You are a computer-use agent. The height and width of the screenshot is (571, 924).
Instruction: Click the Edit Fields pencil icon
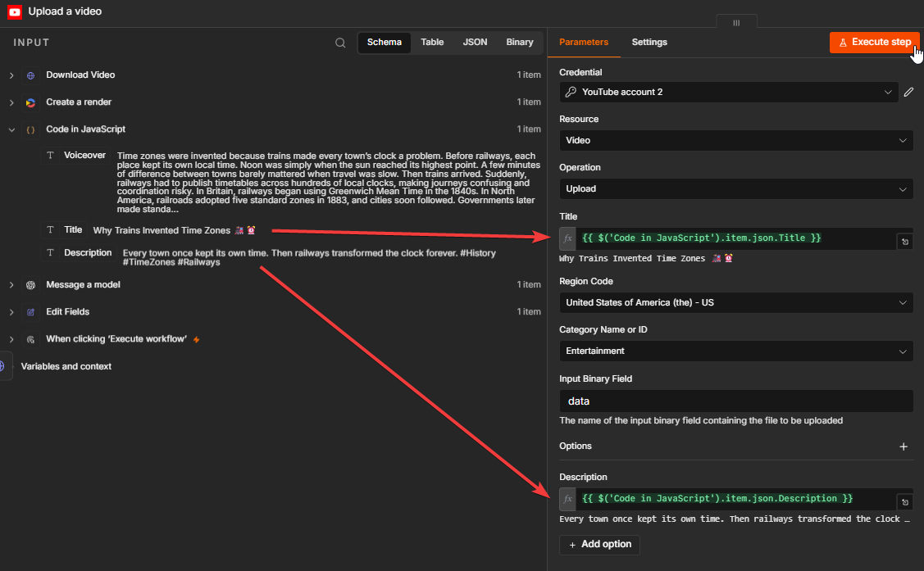30,312
